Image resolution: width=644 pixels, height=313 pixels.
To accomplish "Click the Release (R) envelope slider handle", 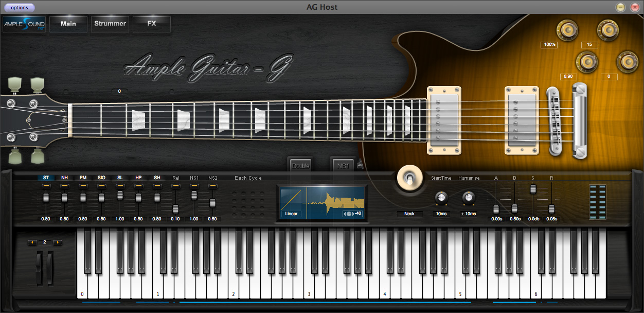I will pos(551,208).
